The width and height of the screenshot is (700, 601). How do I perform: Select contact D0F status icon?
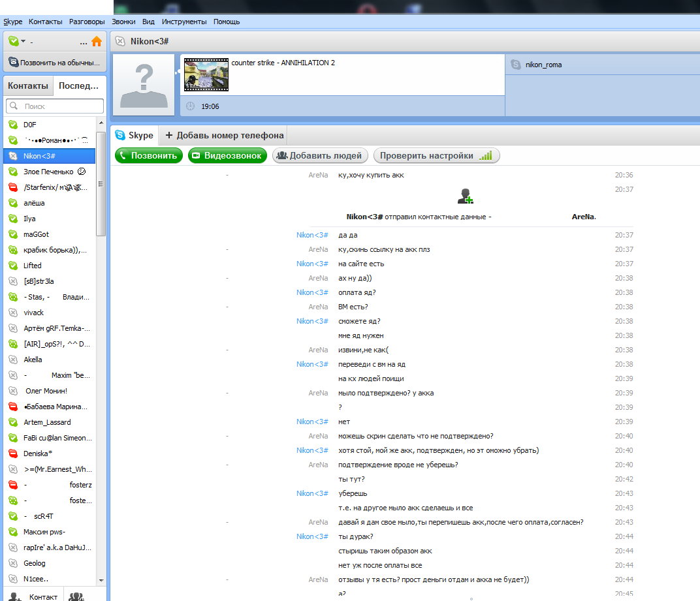pos(13,125)
